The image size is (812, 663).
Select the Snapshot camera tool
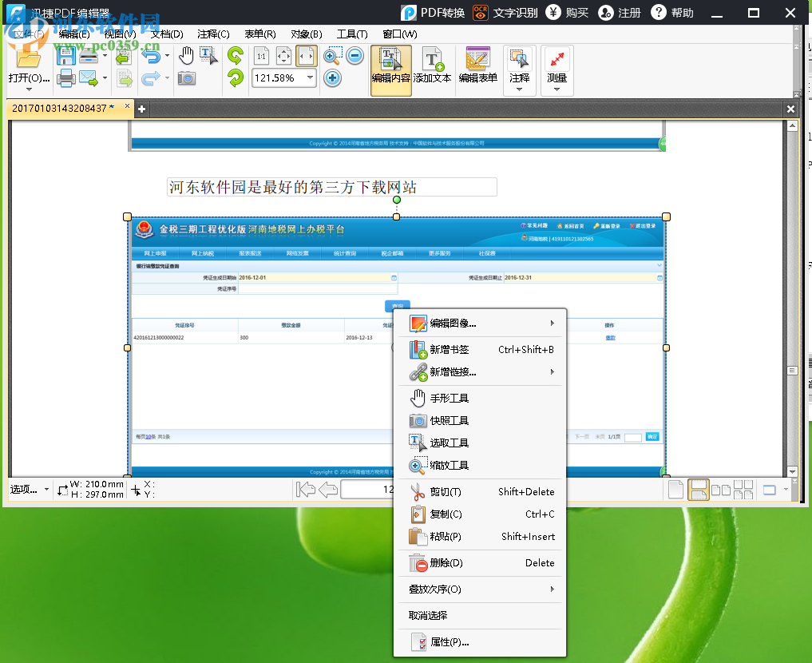tap(186, 78)
